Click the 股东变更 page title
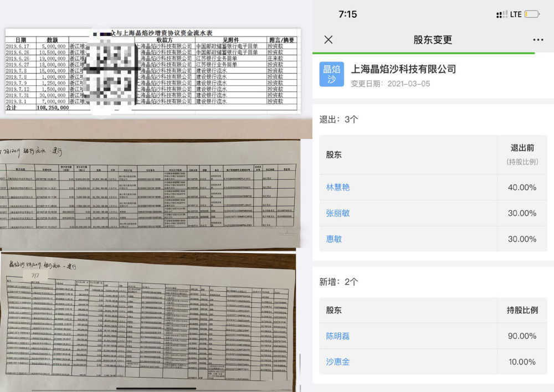Viewport: 554px width, 392px height. point(433,39)
